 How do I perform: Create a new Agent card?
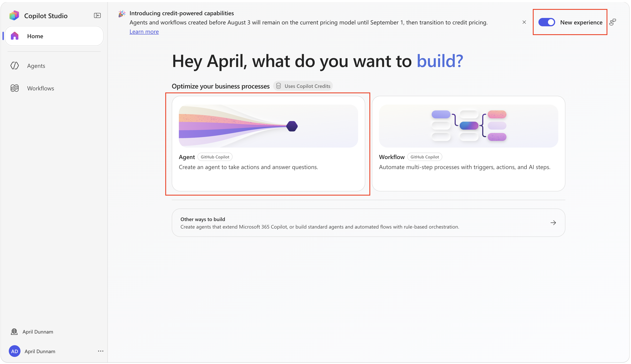tap(268, 144)
